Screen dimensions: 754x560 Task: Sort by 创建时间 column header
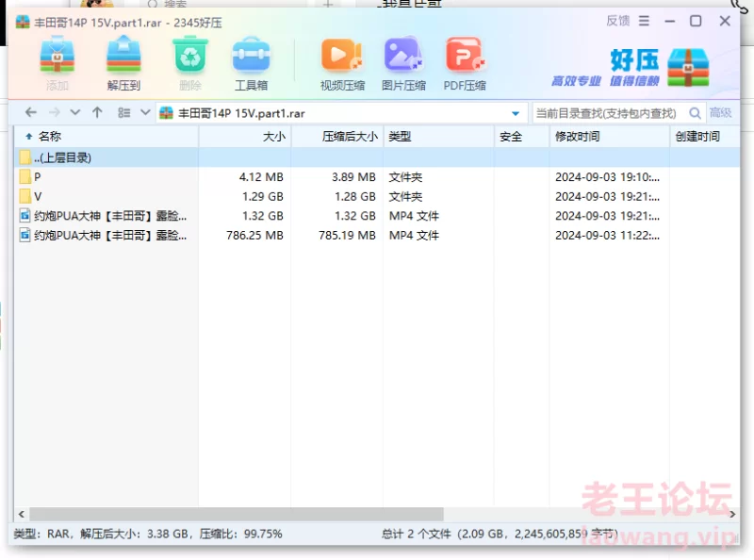tap(704, 136)
